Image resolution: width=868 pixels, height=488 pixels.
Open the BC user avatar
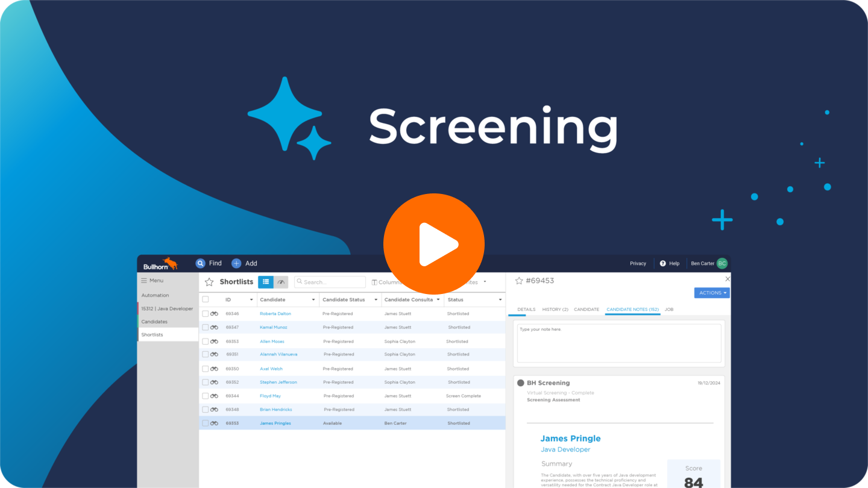[x=722, y=263]
